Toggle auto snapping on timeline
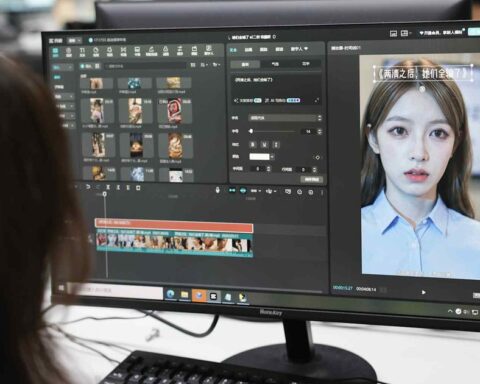 pyautogui.click(x=243, y=190)
